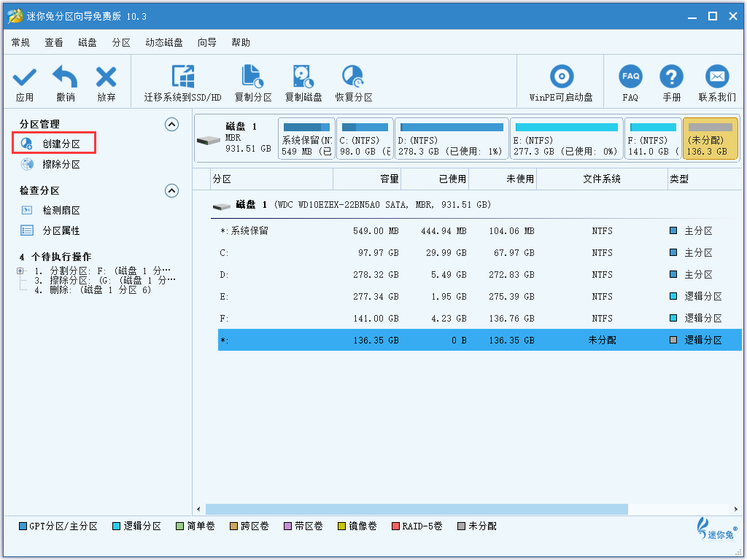747x560 pixels.
Task: Click the 联系我们 contact mail icon
Action: click(x=717, y=76)
